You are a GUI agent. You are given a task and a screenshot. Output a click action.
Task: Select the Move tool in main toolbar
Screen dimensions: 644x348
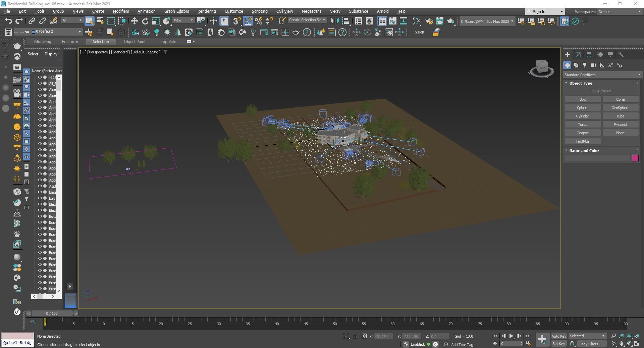pyautogui.click(x=134, y=21)
